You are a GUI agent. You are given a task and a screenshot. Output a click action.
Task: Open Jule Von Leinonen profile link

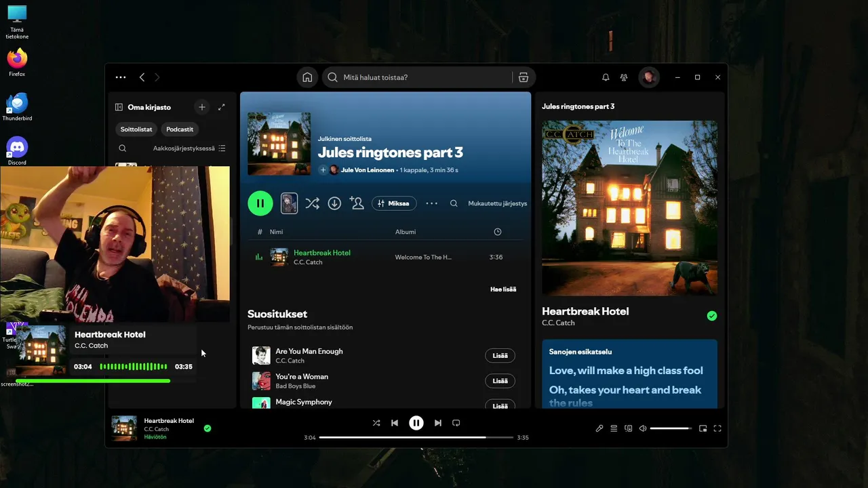pos(368,170)
